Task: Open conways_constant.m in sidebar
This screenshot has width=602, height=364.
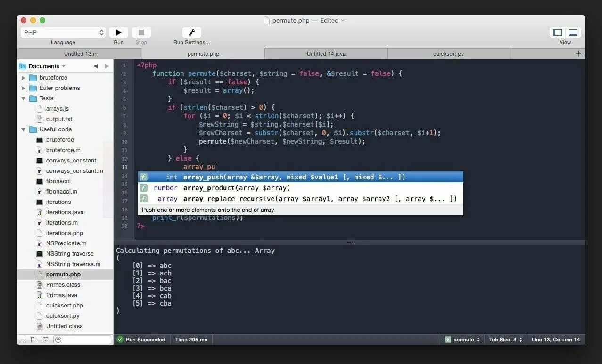Action: 74,171
